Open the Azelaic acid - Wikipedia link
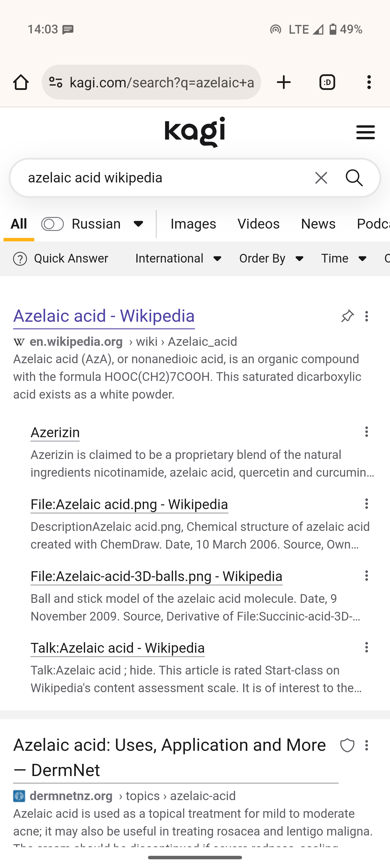The image size is (390, 868). point(104,316)
